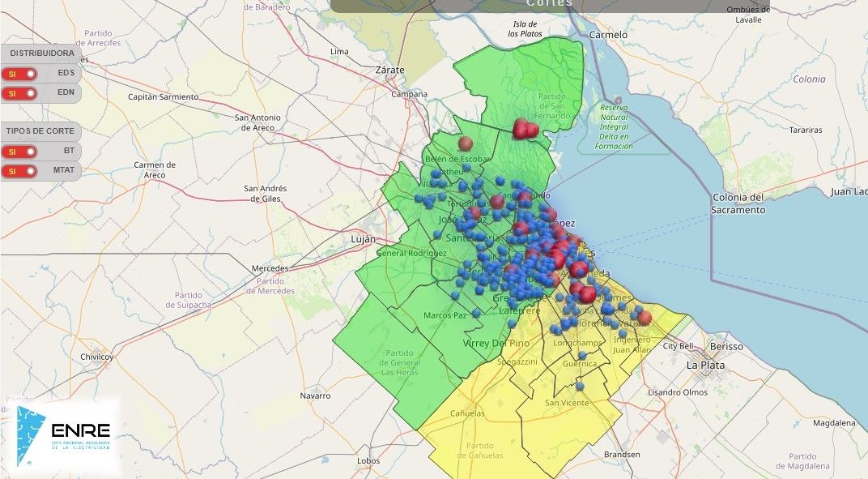
Task: Click the red marker above Belén de Escobar
Action: pos(465,143)
